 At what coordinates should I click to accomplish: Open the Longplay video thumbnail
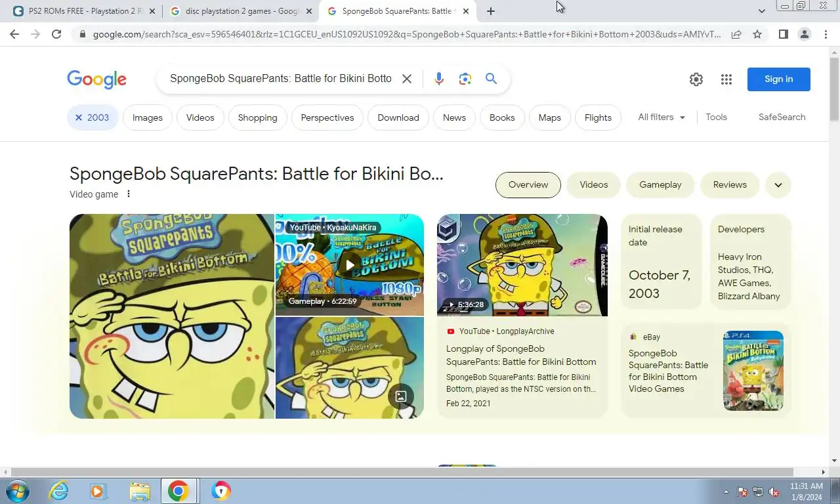point(522,265)
